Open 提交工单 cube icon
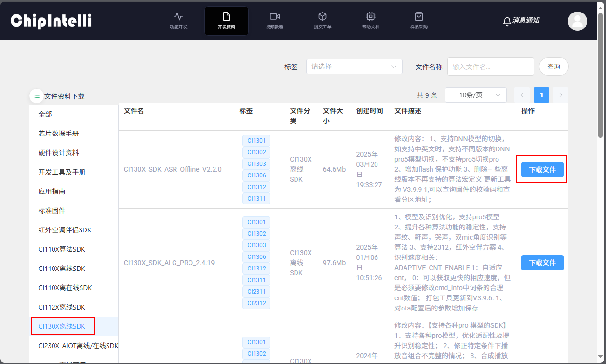Viewport: 606px width, 364px height. [x=323, y=16]
